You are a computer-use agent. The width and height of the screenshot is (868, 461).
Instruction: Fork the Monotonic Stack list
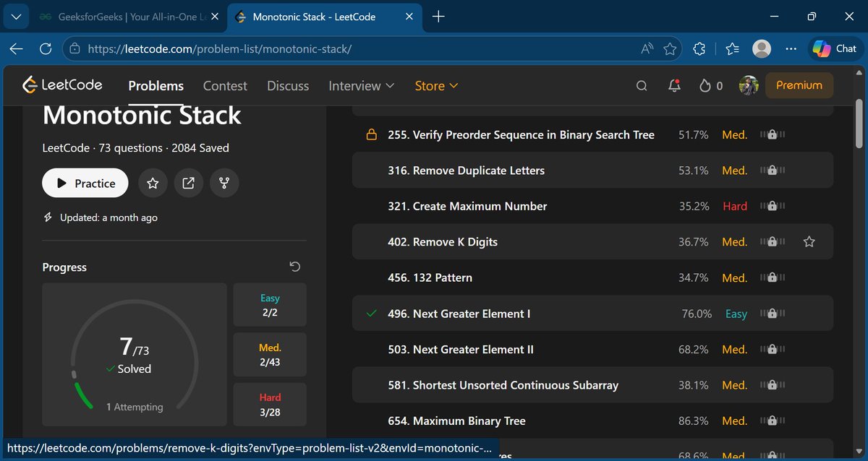pyautogui.click(x=224, y=184)
